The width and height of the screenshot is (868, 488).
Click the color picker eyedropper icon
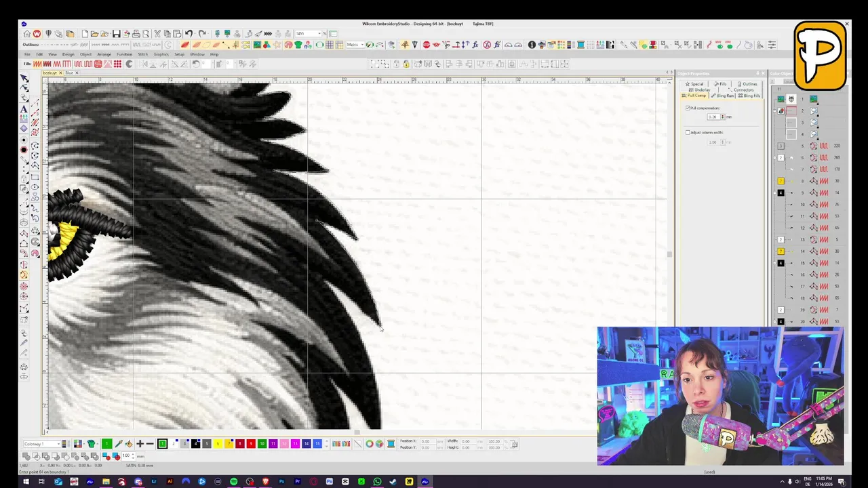click(x=119, y=444)
